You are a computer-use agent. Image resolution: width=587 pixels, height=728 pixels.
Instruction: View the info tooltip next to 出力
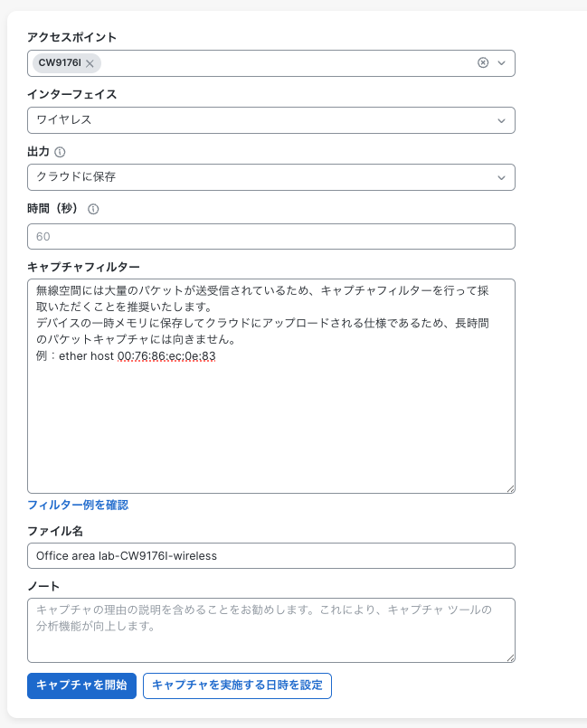[61, 152]
